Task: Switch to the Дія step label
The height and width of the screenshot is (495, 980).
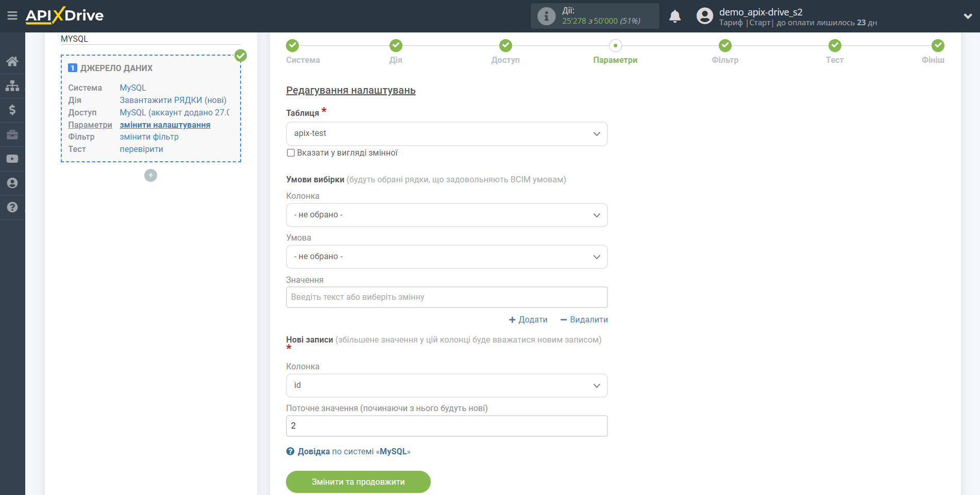Action: click(x=396, y=60)
